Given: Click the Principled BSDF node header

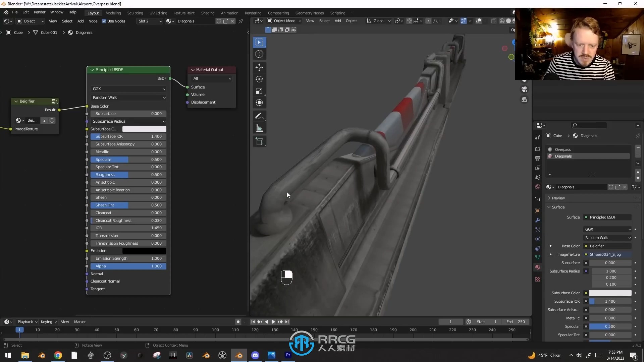Looking at the screenshot, I should tap(128, 70).
